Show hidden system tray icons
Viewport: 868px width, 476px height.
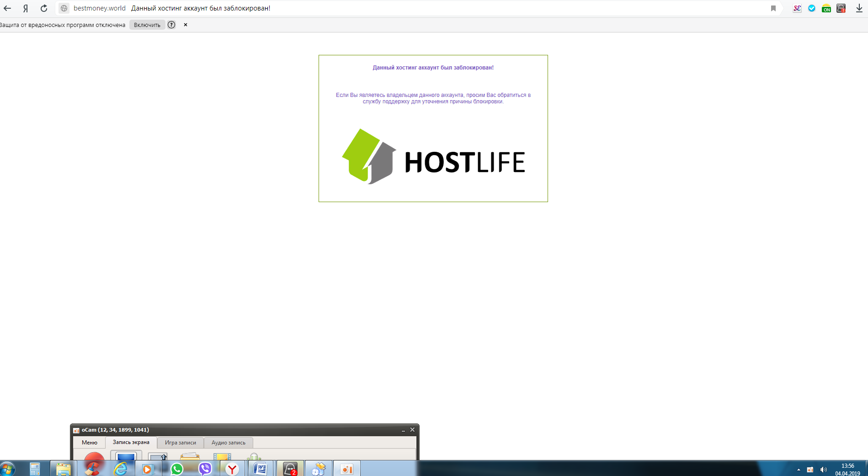click(799, 470)
